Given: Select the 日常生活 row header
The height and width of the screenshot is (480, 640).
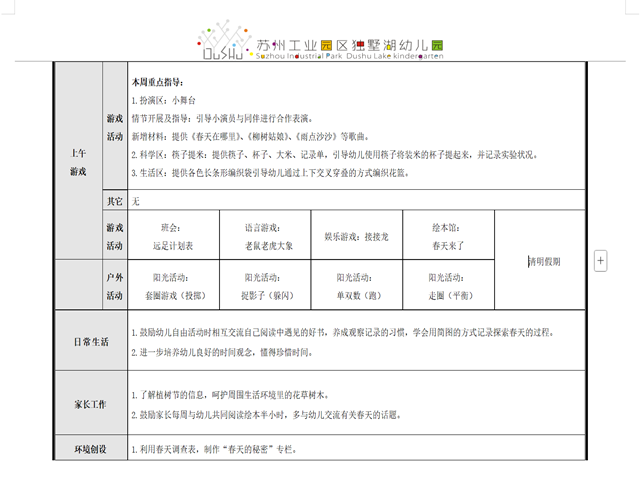Looking at the screenshot, I should pyautogui.click(x=91, y=341).
